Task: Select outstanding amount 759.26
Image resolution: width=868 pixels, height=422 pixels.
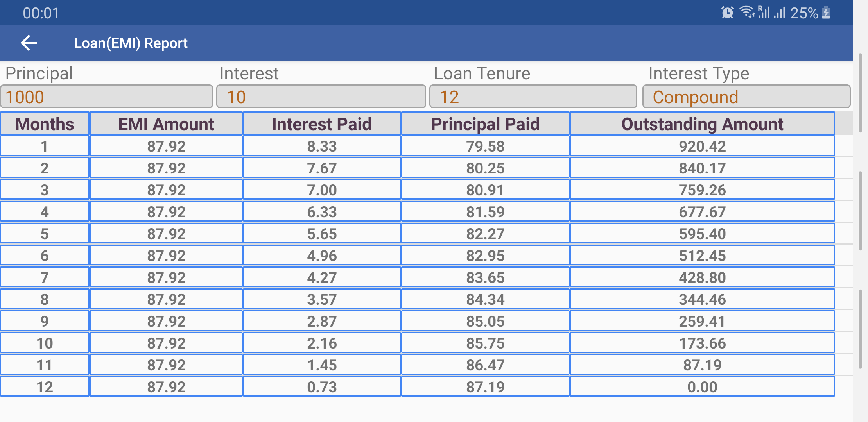Action: (702, 190)
